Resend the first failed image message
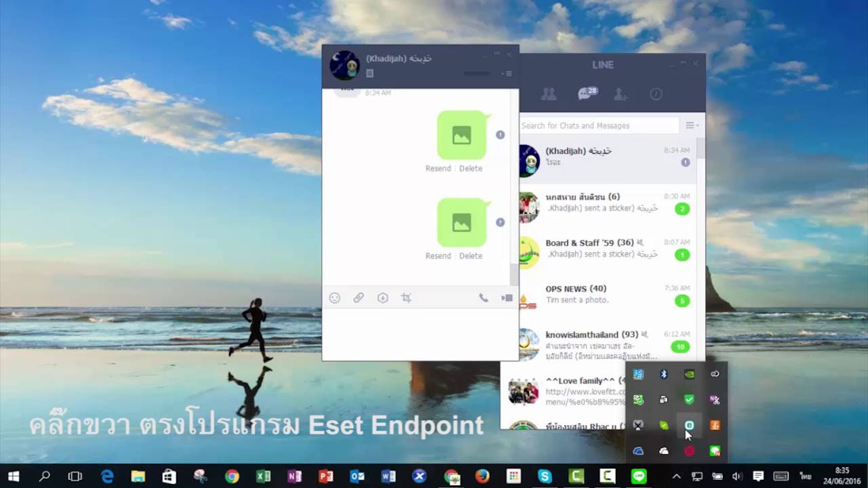Image resolution: width=868 pixels, height=488 pixels. point(438,168)
